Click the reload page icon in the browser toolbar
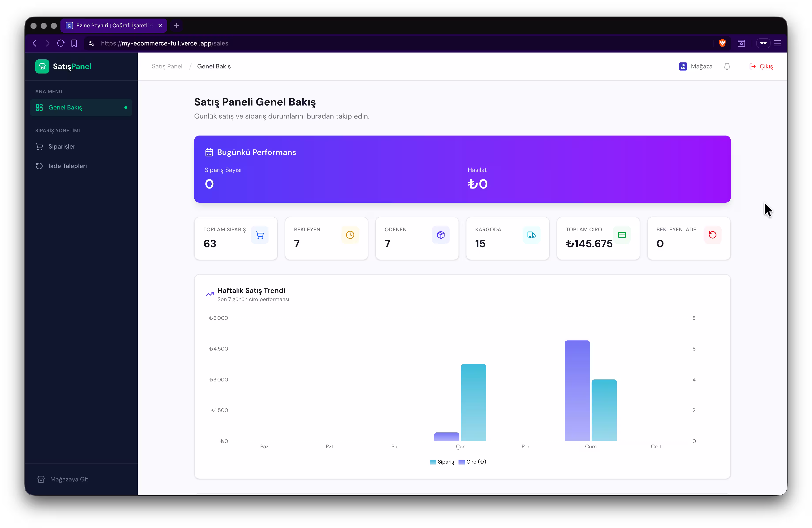The image size is (812, 528). coord(61,43)
